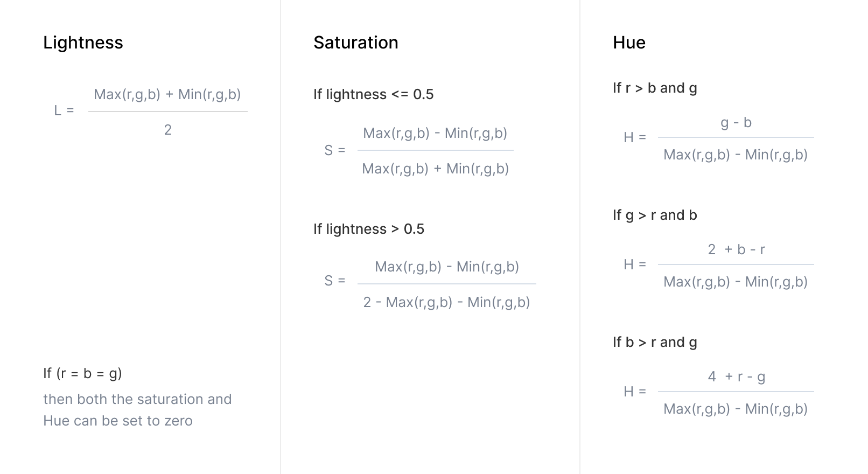Click the Saturation heading
The height and width of the screenshot is (474, 868).
pyautogui.click(x=355, y=43)
